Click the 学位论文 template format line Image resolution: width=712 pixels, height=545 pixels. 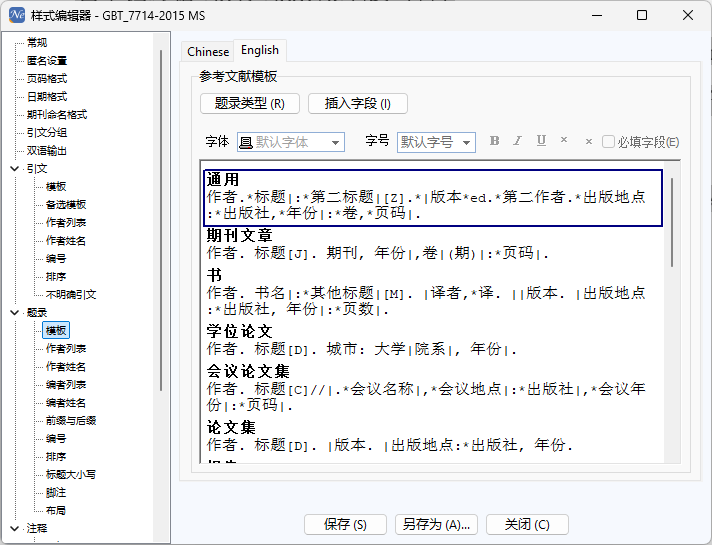click(x=361, y=349)
